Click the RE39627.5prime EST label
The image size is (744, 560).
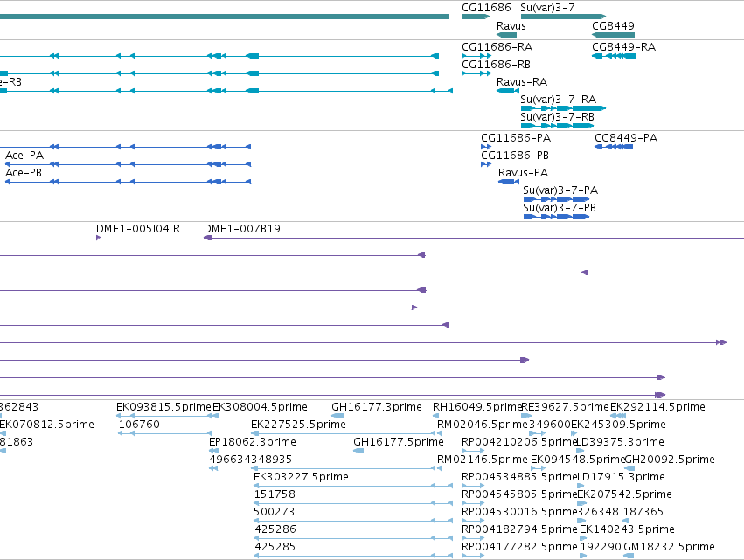[565, 407]
